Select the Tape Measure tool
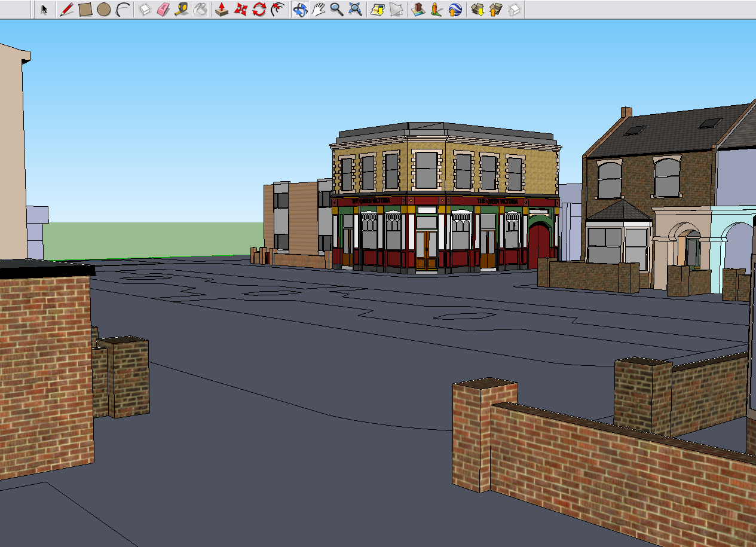Viewport: 756px width, 547px height. click(182, 10)
